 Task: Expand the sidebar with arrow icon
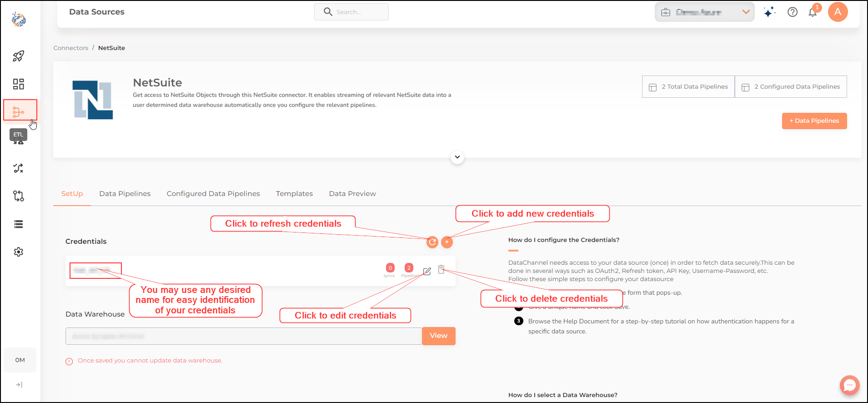point(19,385)
